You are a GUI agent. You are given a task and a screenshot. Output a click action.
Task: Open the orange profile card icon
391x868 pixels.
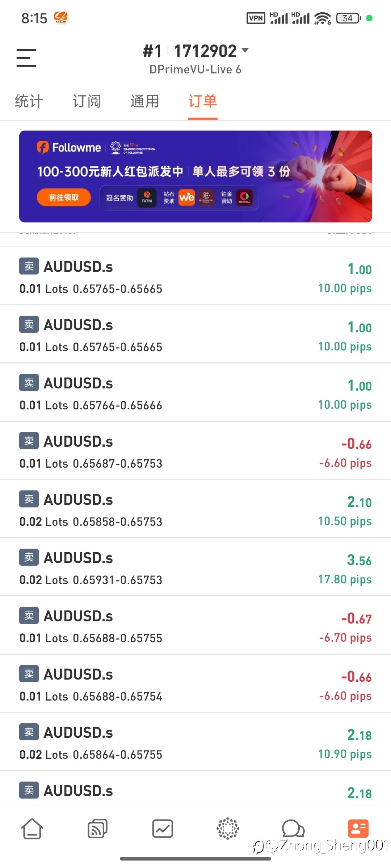(358, 828)
